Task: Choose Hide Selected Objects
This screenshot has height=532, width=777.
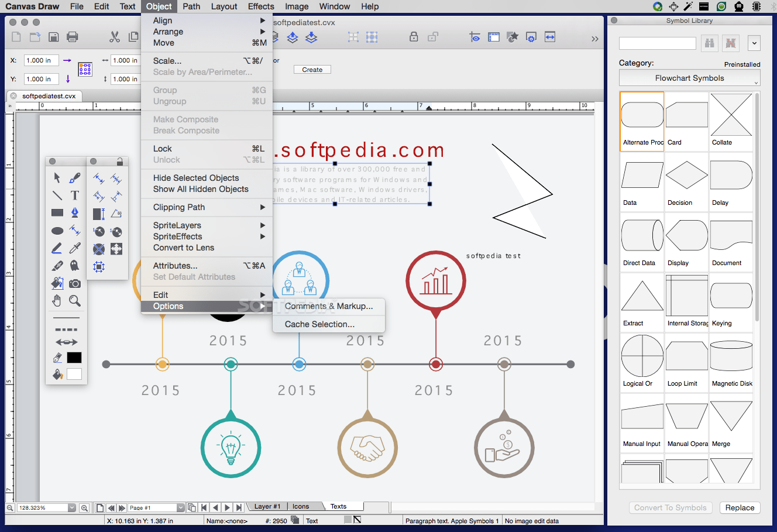Action: point(207,178)
